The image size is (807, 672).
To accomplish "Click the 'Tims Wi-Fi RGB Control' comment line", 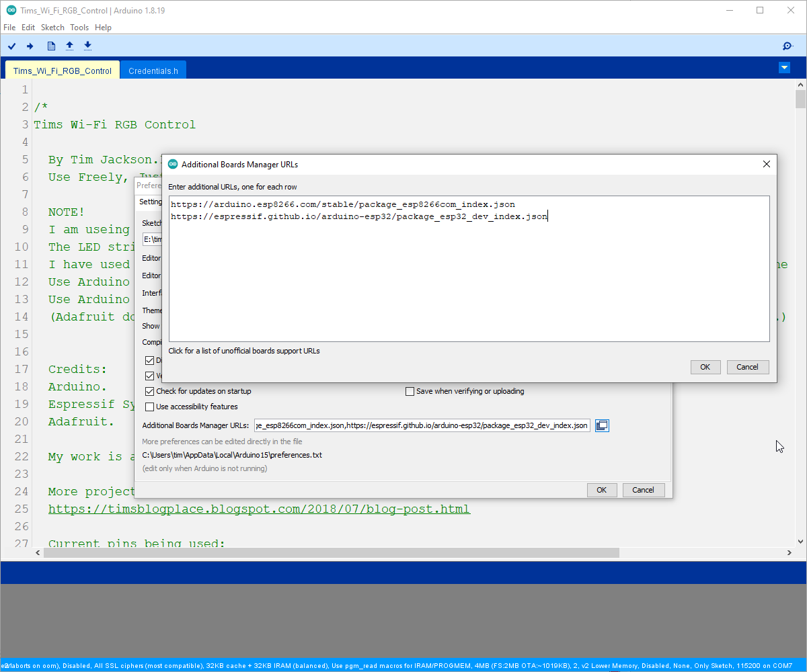I will [115, 124].
